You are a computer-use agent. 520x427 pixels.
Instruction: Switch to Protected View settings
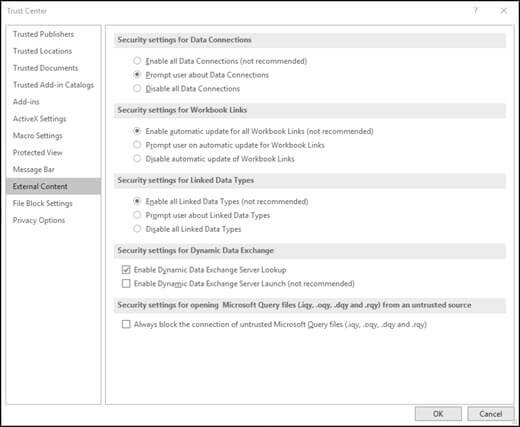coord(38,153)
